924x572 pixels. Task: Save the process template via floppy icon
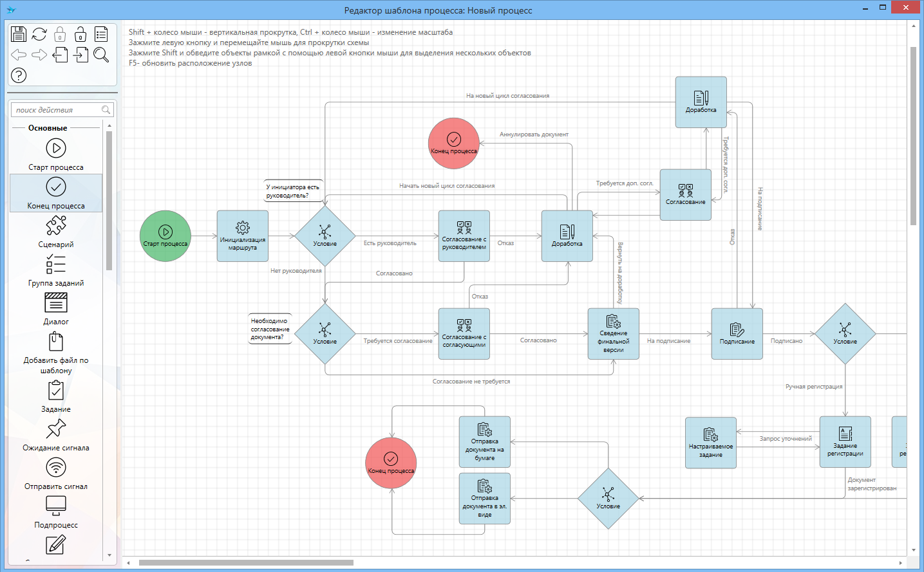pyautogui.click(x=19, y=34)
